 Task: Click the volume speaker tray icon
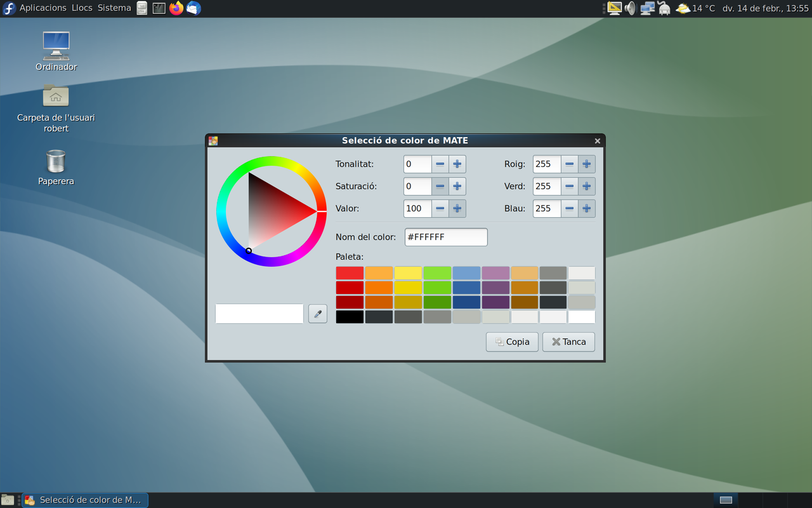pos(630,8)
